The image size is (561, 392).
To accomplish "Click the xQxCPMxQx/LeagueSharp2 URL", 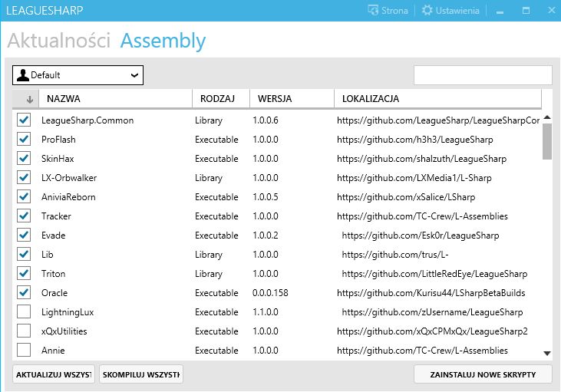I will [x=432, y=331].
